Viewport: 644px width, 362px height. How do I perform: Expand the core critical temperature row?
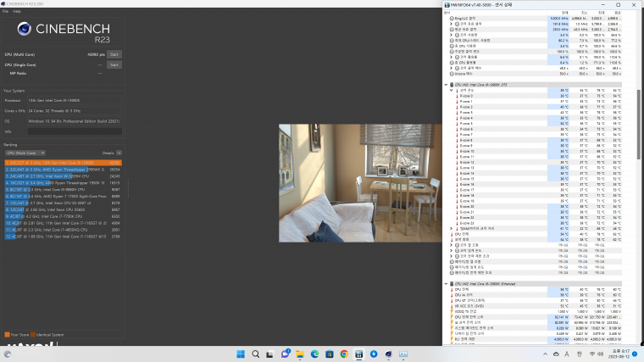(x=452, y=251)
